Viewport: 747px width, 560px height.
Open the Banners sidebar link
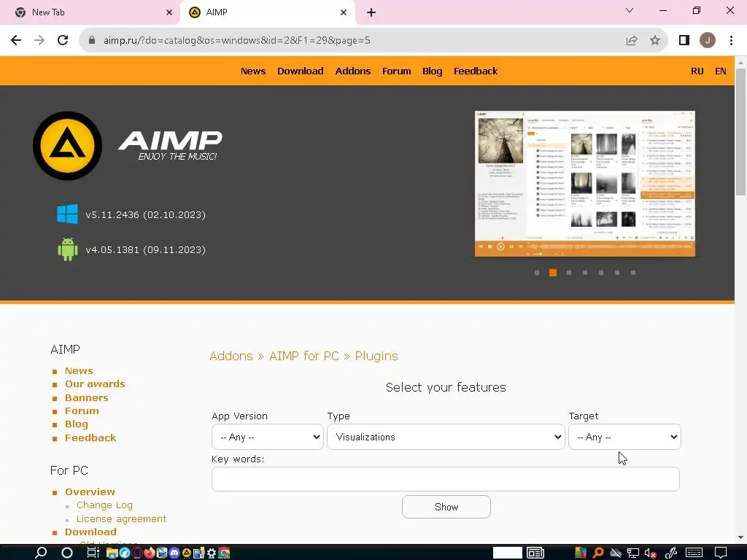click(x=87, y=397)
